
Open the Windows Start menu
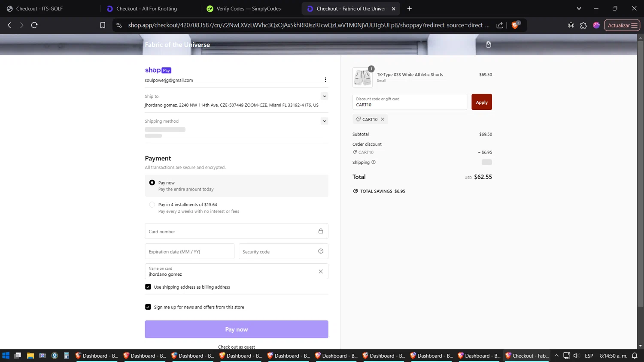[6, 356]
